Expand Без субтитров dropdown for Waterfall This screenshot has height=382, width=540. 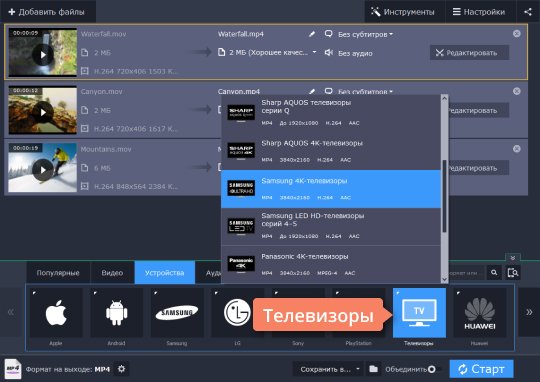tap(365, 34)
